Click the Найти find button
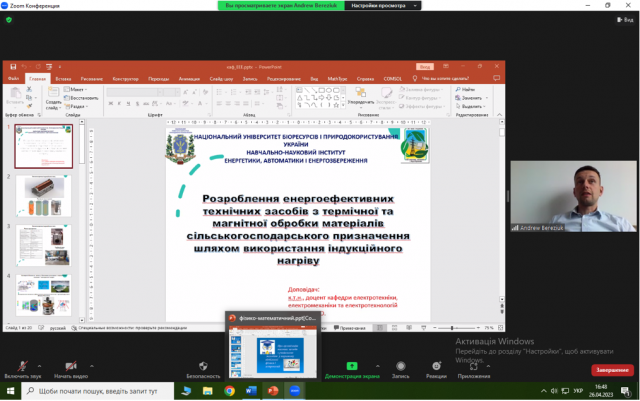 [465, 89]
